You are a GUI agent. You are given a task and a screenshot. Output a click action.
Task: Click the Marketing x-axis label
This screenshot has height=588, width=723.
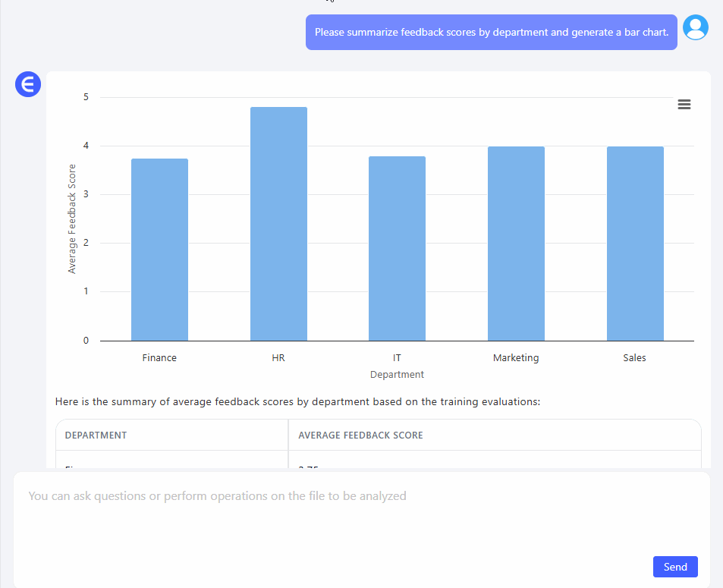tap(516, 357)
